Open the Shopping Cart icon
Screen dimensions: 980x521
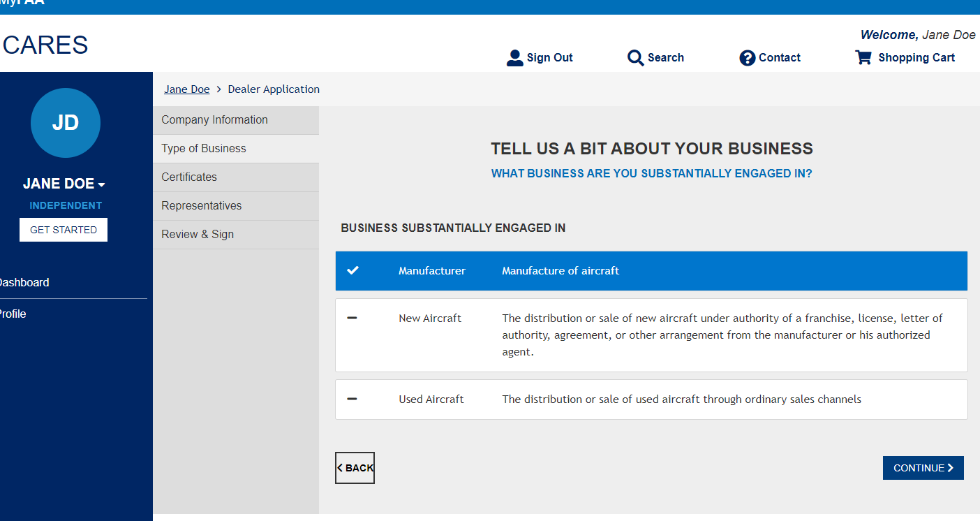pyautogui.click(x=863, y=57)
